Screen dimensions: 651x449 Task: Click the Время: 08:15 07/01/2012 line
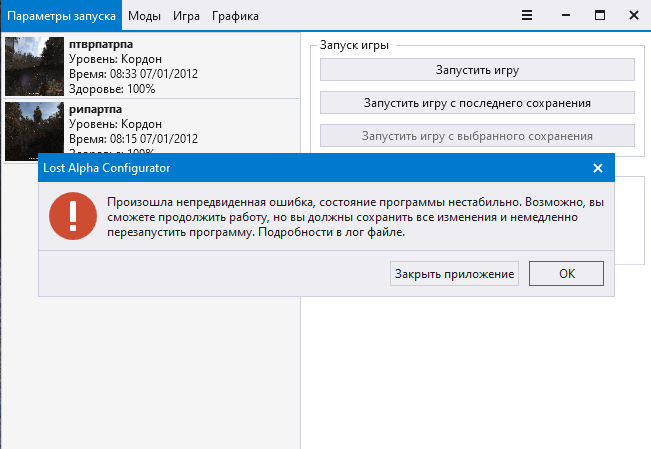click(133, 139)
